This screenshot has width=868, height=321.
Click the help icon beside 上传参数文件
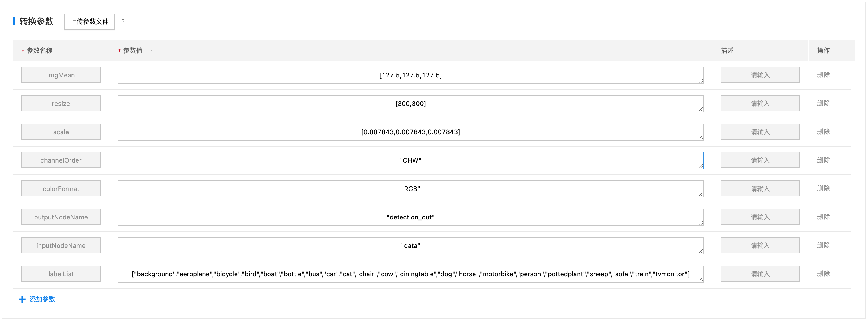pos(123,21)
